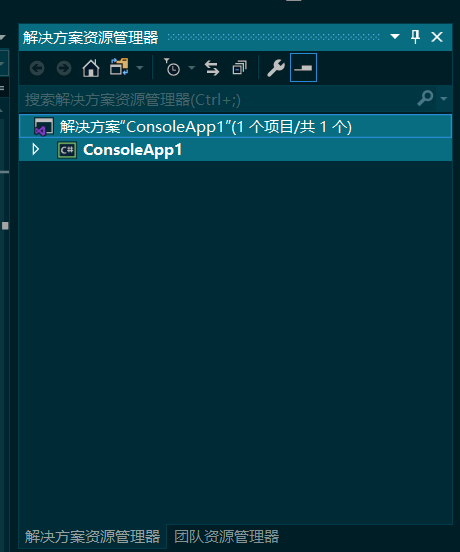Open Properties with the wrench icon
460x552 pixels.
pyautogui.click(x=276, y=68)
